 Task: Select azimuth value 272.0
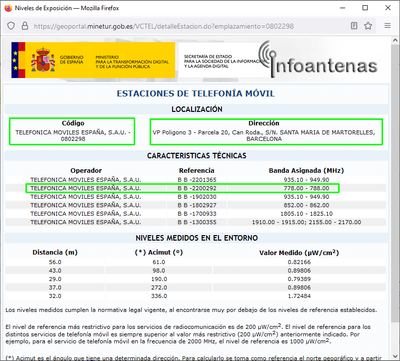(159, 287)
